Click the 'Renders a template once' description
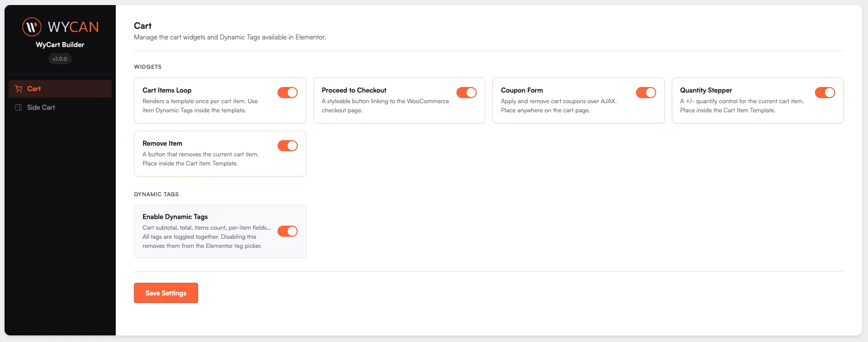Viewport: 868px width, 342px height. 200,106
